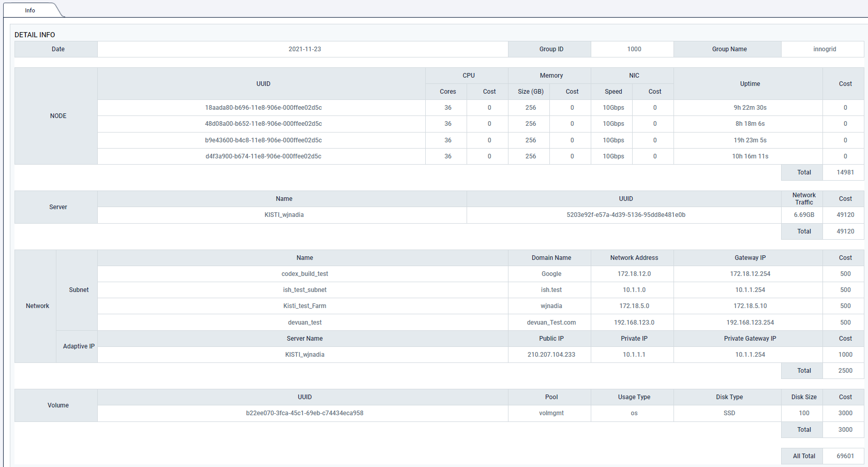The width and height of the screenshot is (868, 467).
Task: Click public IP 210.207.104.233
Action: (x=551, y=355)
